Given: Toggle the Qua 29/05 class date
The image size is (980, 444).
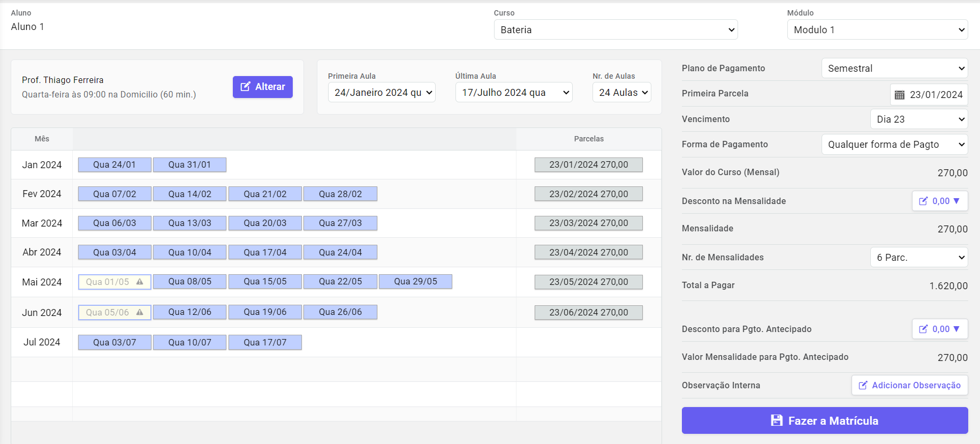Looking at the screenshot, I should click(x=415, y=282).
